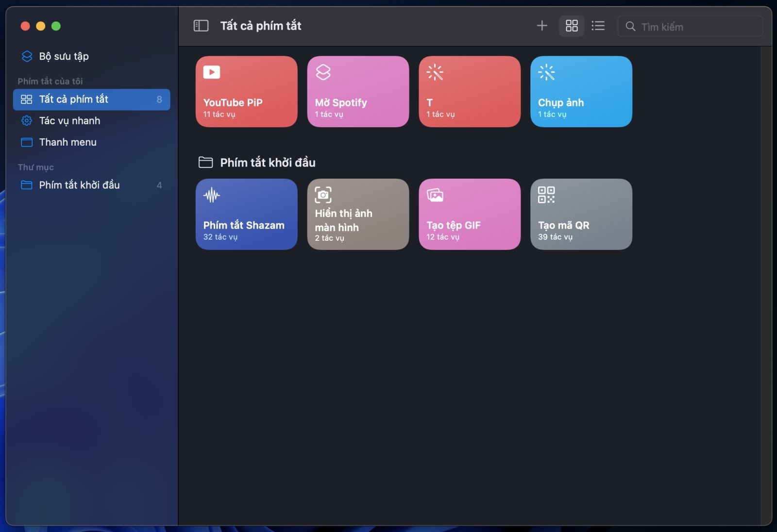Switch to list view
This screenshot has width=777, height=532.
598,26
